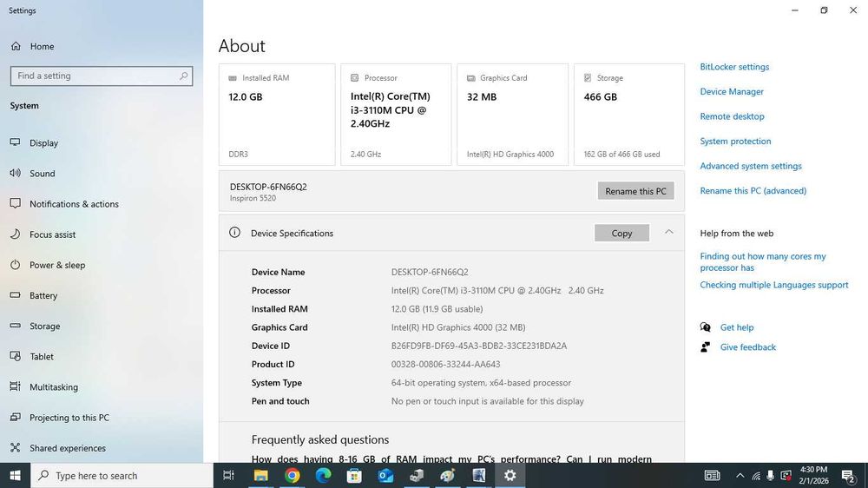Image resolution: width=868 pixels, height=488 pixels.
Task: Click the Storage sidebar icon
Action: 15,326
